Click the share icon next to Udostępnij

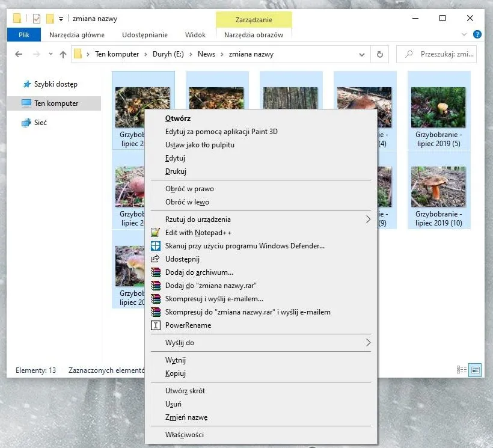pos(156,259)
